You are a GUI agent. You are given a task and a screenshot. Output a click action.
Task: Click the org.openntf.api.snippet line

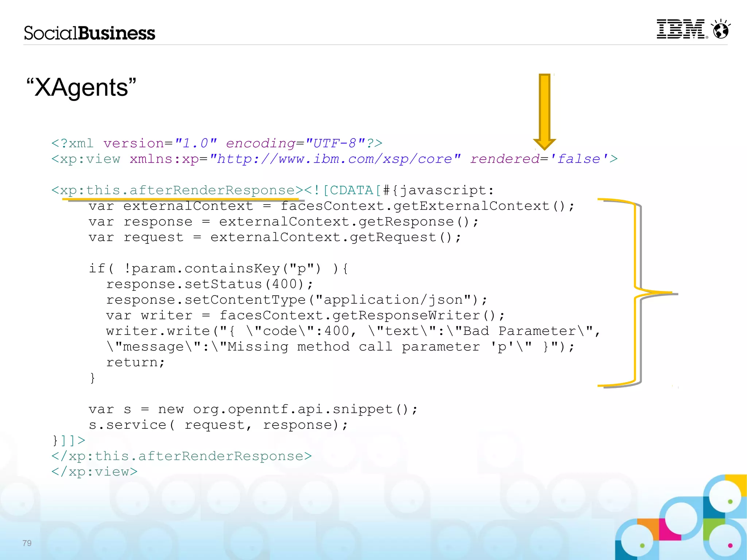(253, 409)
